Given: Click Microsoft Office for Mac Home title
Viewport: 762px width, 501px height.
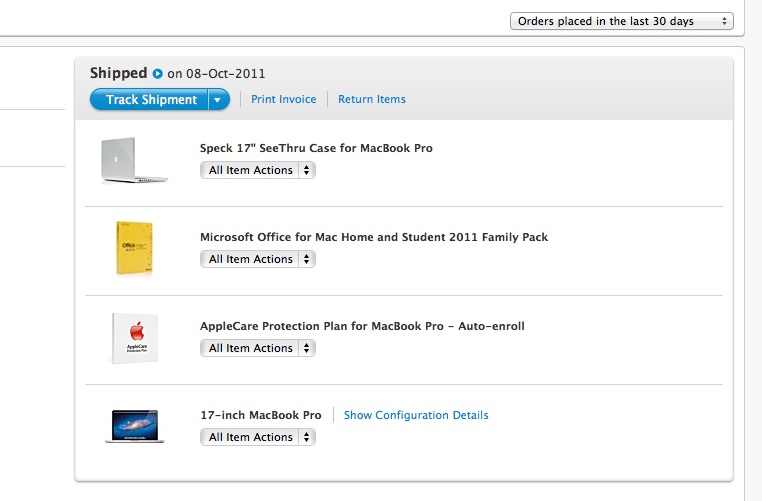Looking at the screenshot, I should point(374,237).
